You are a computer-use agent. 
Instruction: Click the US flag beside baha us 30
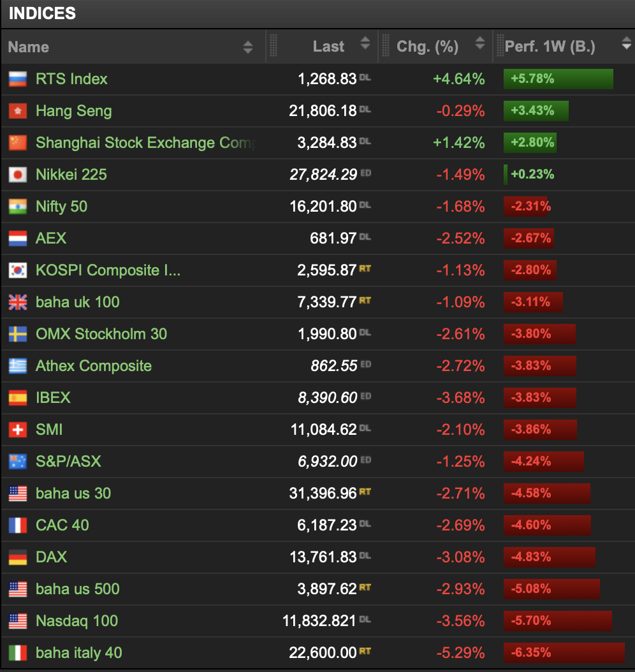[18, 493]
